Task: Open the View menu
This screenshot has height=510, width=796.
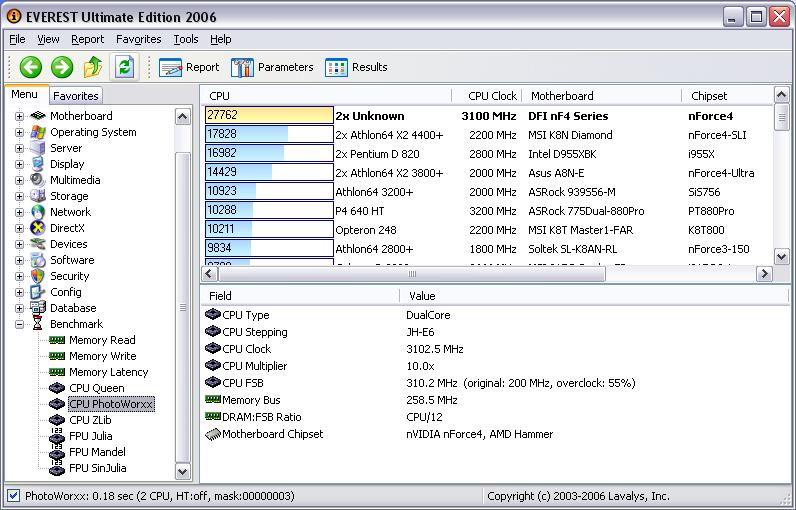Action: point(48,39)
